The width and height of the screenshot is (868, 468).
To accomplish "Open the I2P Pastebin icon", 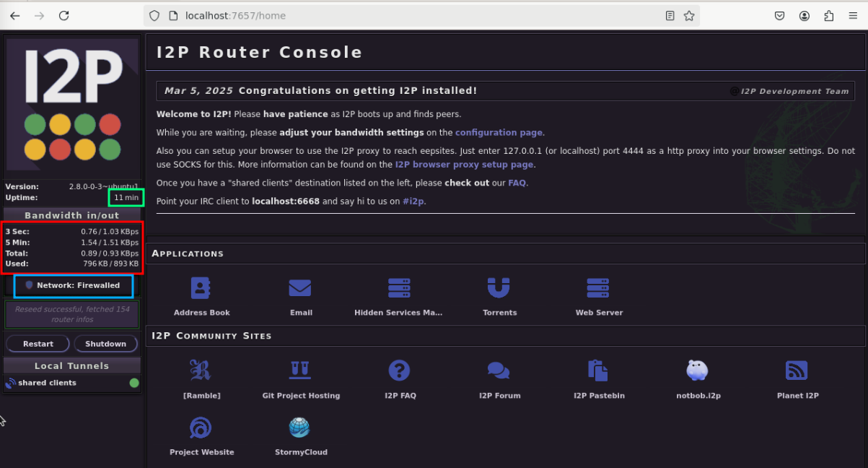I will 598,370.
